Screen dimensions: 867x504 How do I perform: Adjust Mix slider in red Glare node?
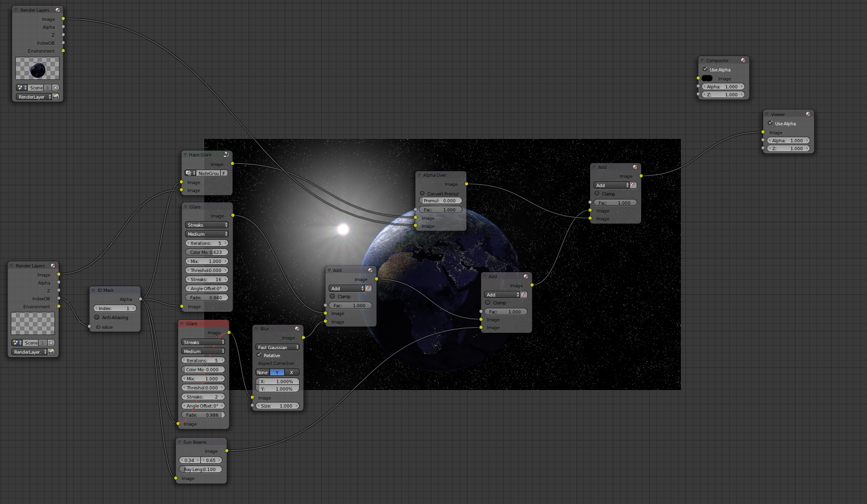point(203,379)
